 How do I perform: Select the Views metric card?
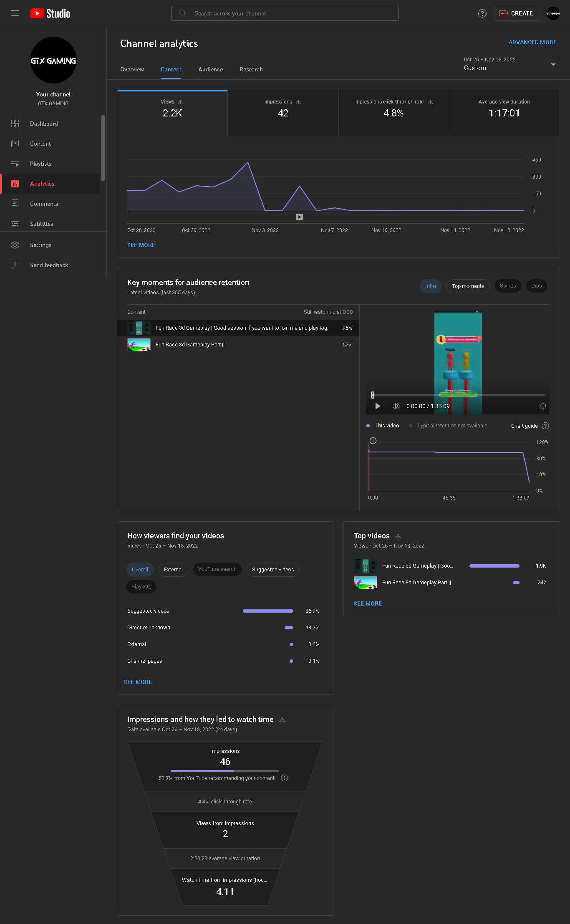[x=172, y=113]
